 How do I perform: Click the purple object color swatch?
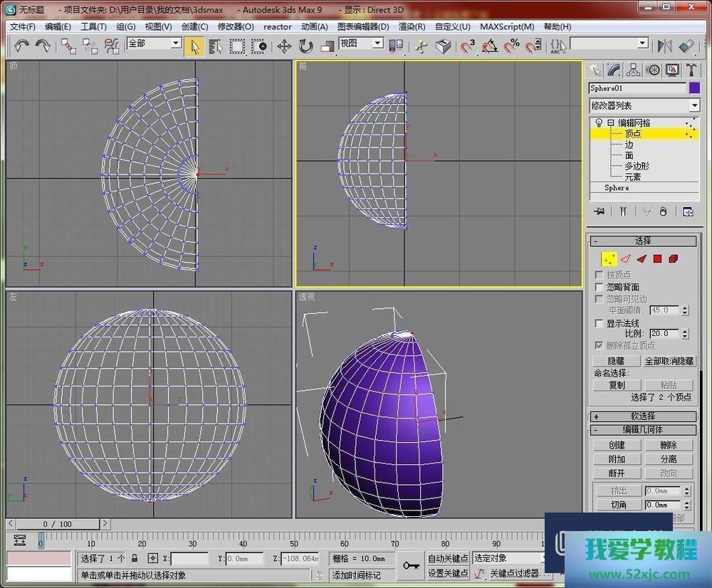(x=694, y=88)
